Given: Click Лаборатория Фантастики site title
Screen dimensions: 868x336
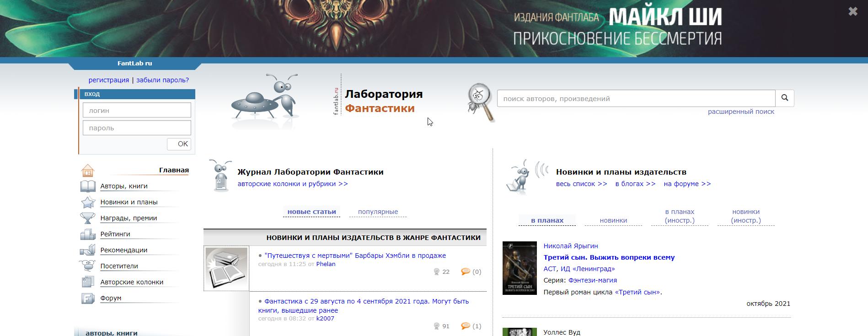Looking at the screenshot, I should point(384,101).
